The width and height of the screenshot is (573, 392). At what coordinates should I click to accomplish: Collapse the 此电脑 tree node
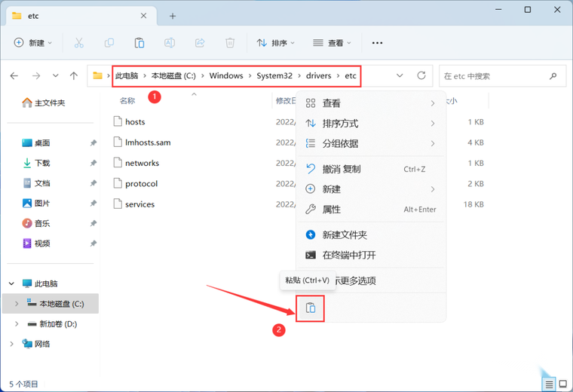point(11,283)
